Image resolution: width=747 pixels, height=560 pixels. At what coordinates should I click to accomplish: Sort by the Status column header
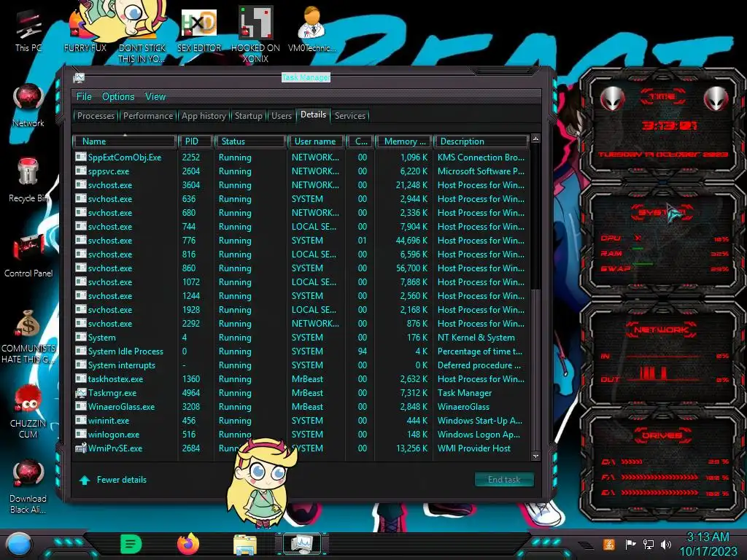tap(251, 141)
